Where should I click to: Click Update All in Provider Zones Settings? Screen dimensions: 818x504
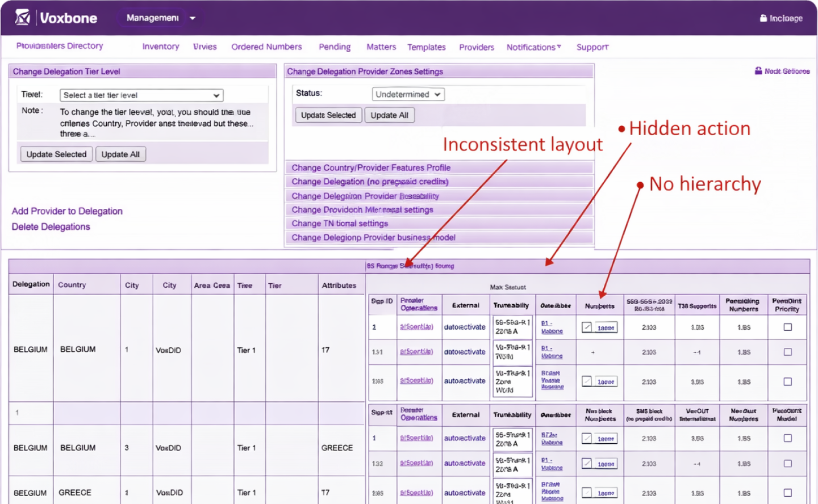tap(389, 115)
